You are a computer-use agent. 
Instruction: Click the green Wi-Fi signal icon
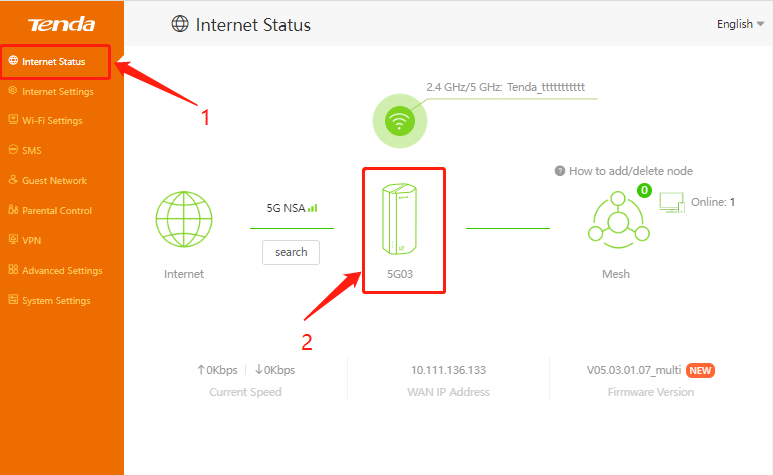400,122
